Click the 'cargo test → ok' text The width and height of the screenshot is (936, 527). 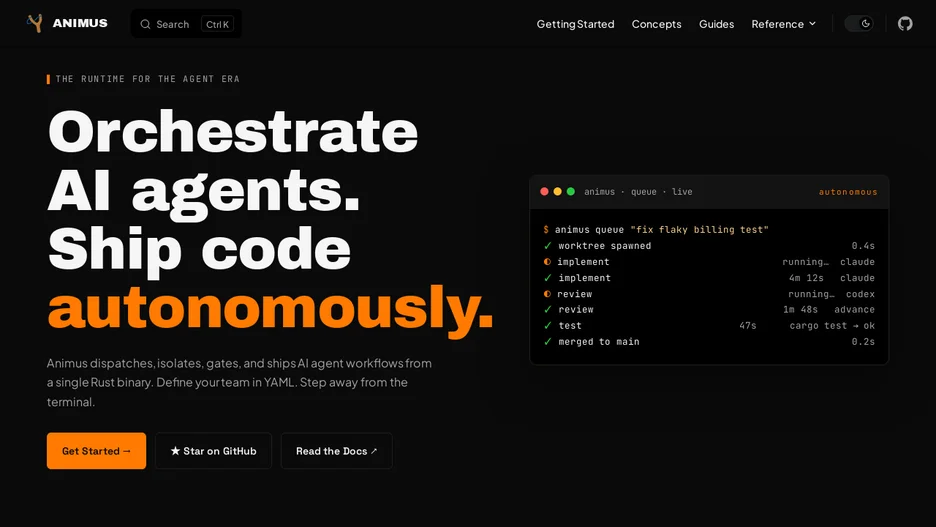click(832, 326)
